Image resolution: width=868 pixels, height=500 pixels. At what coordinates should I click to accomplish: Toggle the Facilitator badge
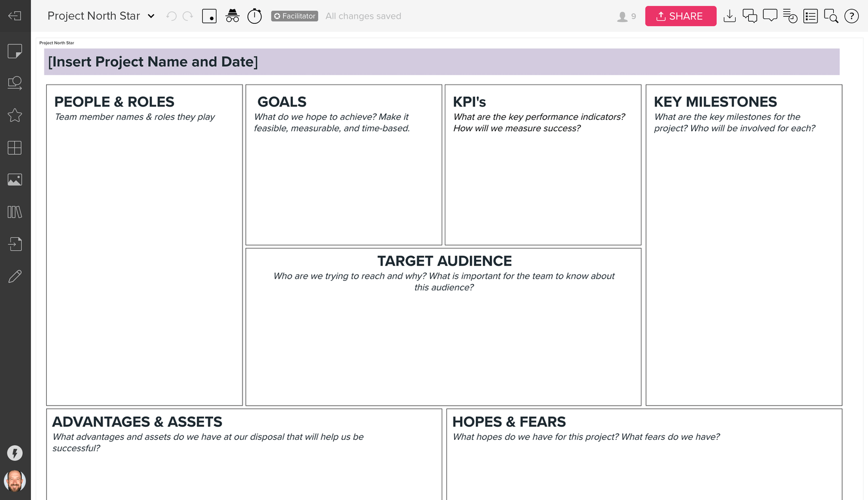(x=295, y=16)
